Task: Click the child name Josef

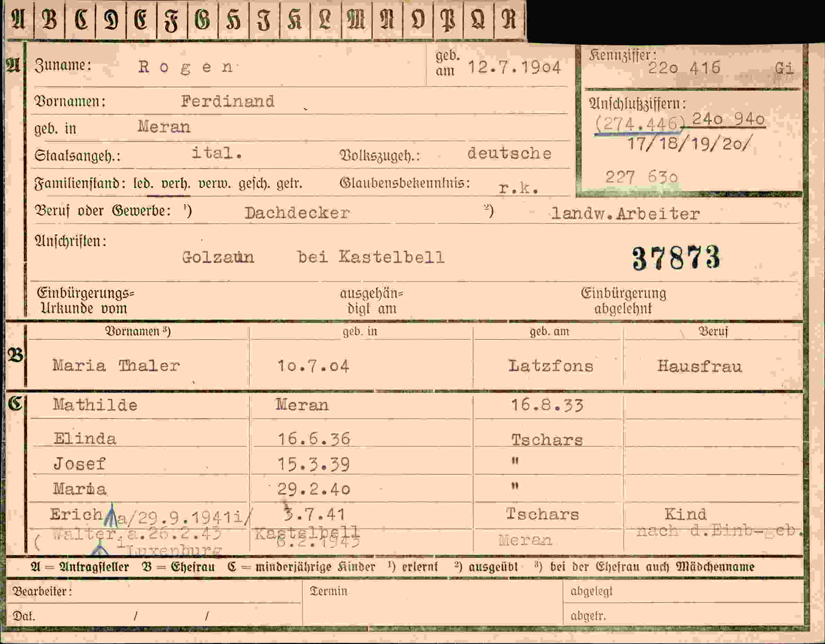Action: [x=79, y=464]
